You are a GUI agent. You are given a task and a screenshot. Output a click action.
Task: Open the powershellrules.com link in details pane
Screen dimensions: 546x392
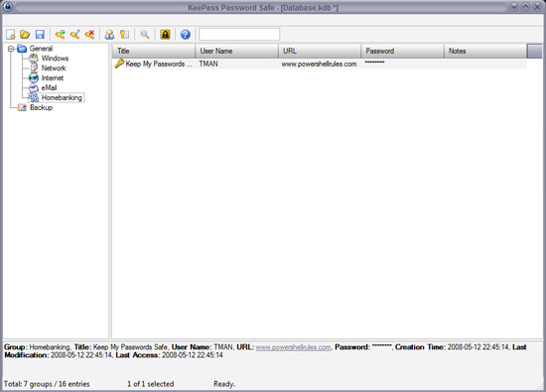(293, 347)
